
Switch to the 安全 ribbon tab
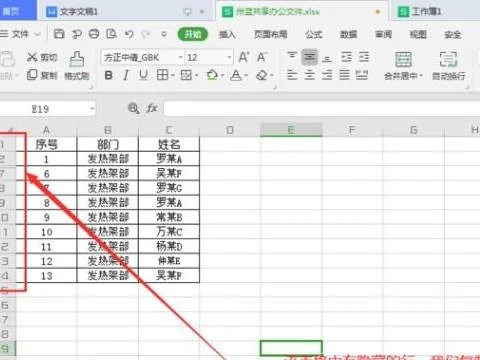pyautogui.click(x=453, y=34)
